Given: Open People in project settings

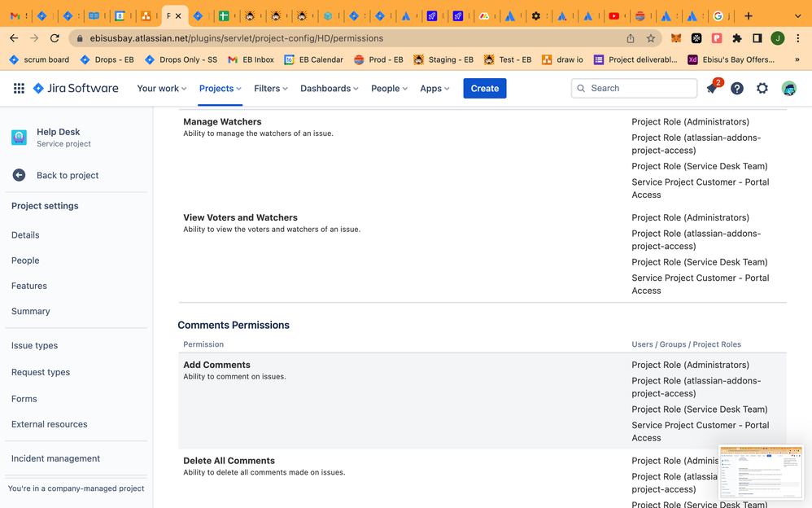Looking at the screenshot, I should (x=25, y=261).
